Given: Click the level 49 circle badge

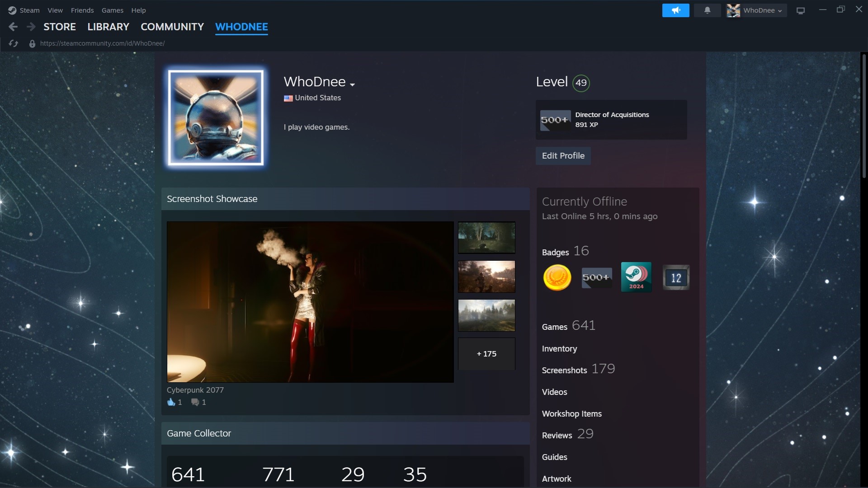Looking at the screenshot, I should coord(581,83).
